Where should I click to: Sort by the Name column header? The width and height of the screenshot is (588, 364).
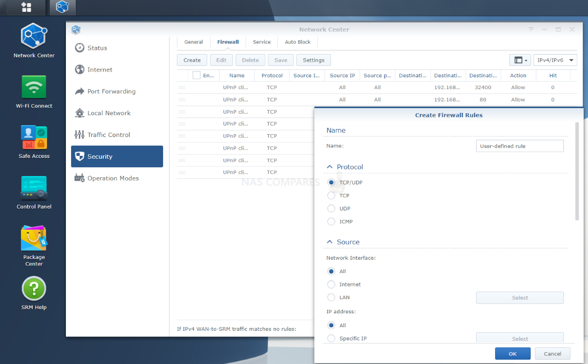237,75
